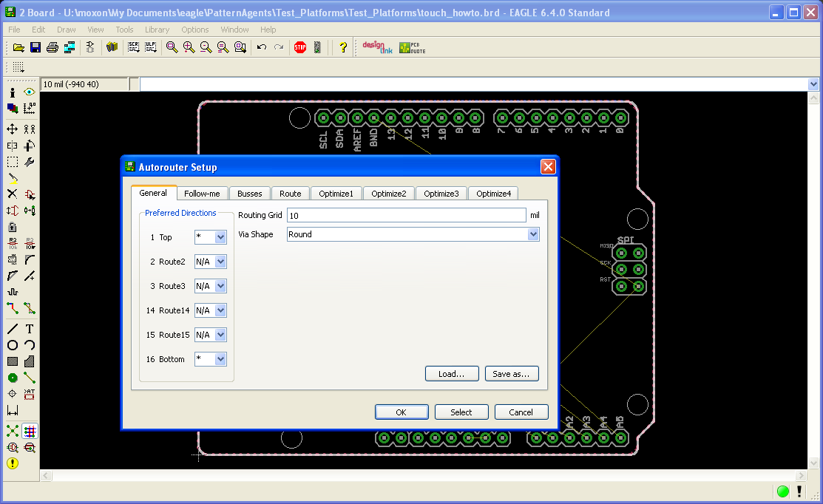Select the Ratsnest tool icon

[13, 431]
